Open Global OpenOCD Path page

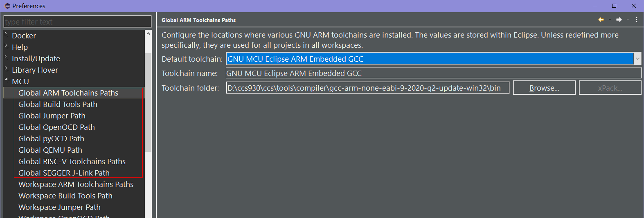[56, 127]
